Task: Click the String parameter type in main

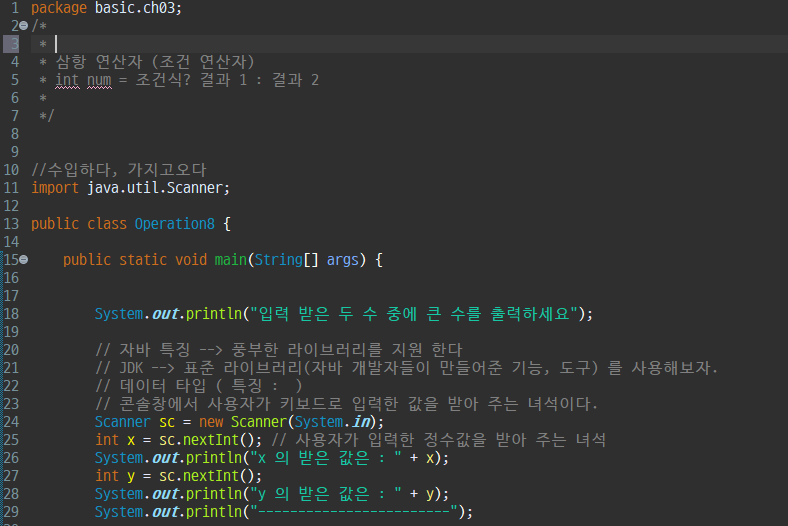Action: point(278,260)
